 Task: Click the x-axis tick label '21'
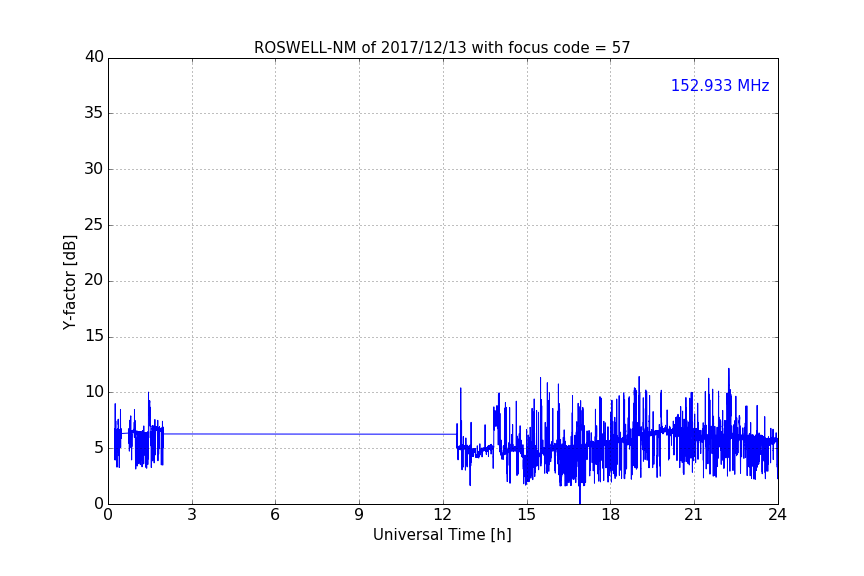pos(694,515)
